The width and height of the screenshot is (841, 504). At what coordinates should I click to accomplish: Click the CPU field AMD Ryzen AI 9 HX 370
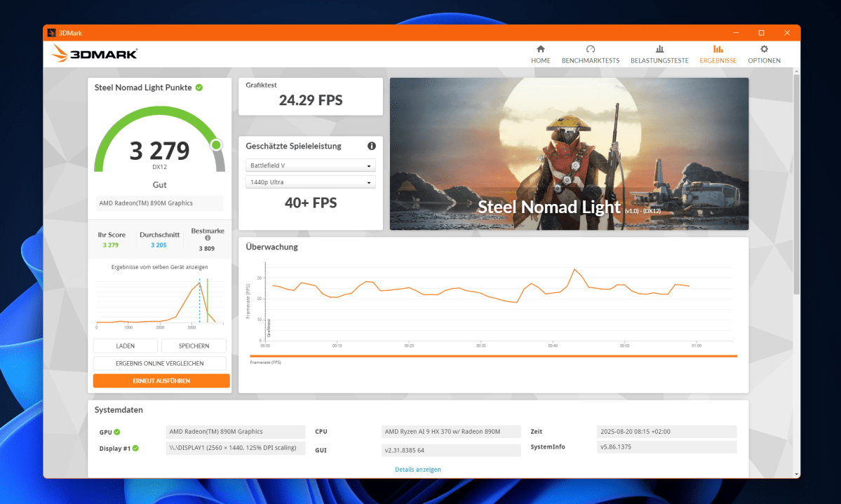(x=450, y=432)
